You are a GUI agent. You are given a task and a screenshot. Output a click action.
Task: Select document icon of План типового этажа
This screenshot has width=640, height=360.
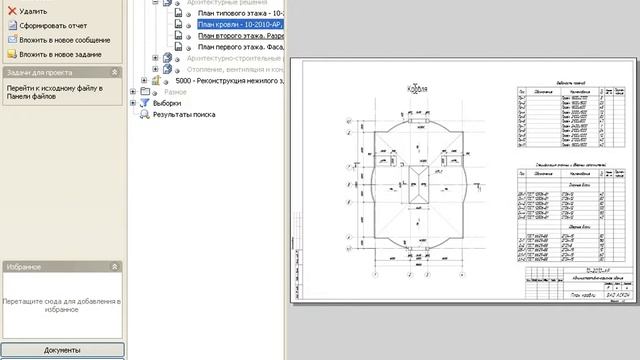pos(178,13)
